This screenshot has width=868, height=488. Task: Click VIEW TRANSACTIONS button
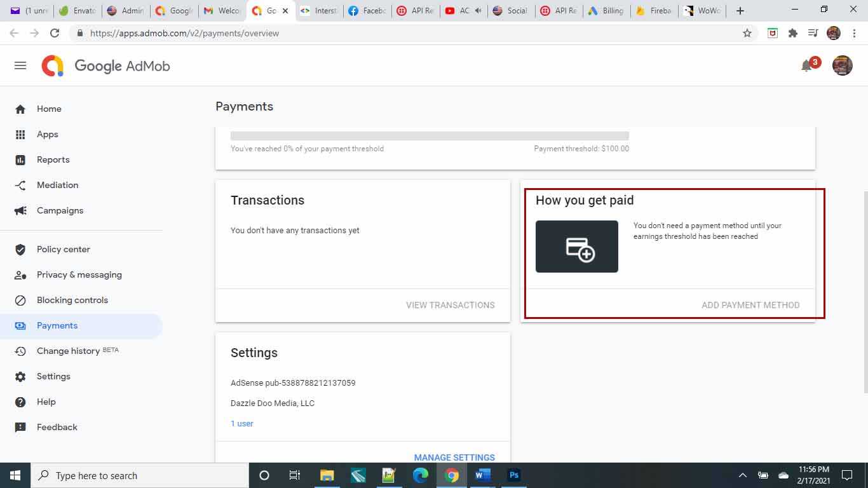tap(450, 305)
